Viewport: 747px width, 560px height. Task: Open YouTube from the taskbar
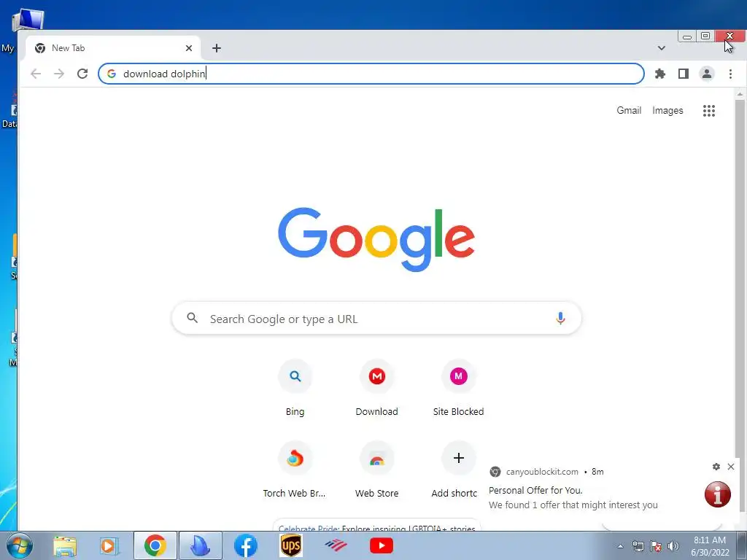381,545
